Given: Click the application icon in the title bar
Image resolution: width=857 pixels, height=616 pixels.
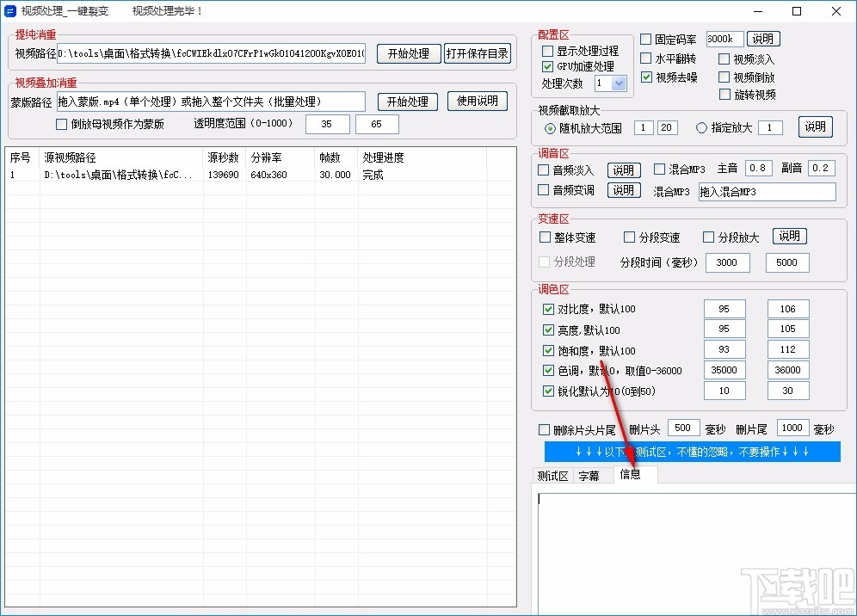Looking at the screenshot, I should coord(11,11).
